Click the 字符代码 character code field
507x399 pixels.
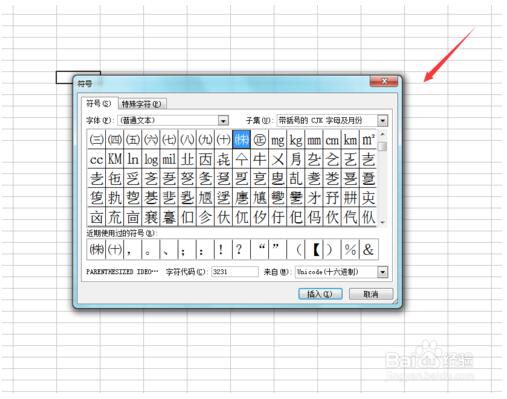coord(235,272)
